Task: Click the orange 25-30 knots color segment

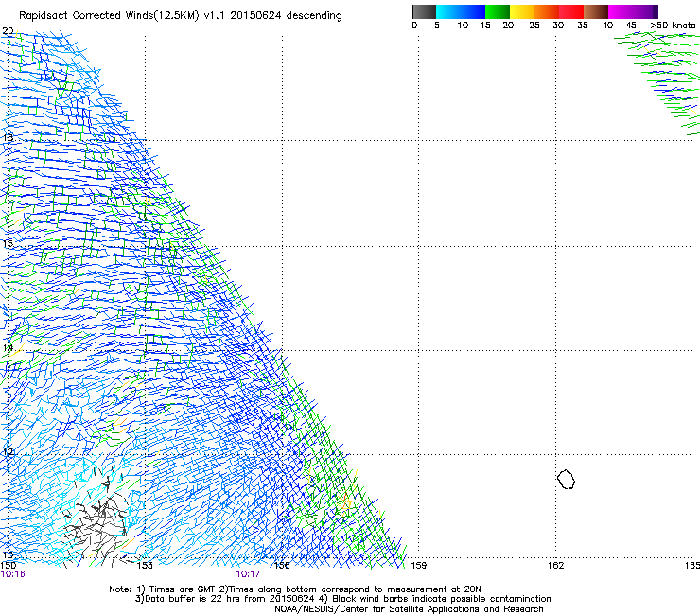Action: tap(547, 11)
